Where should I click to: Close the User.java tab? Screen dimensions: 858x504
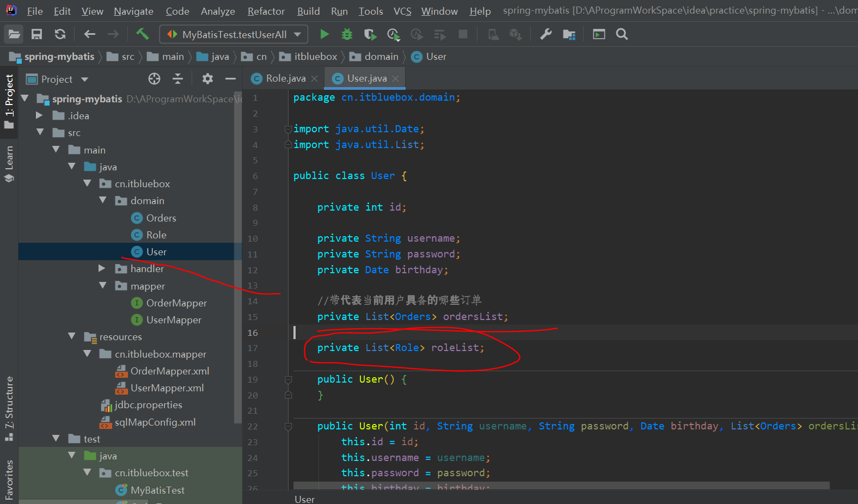pos(395,79)
